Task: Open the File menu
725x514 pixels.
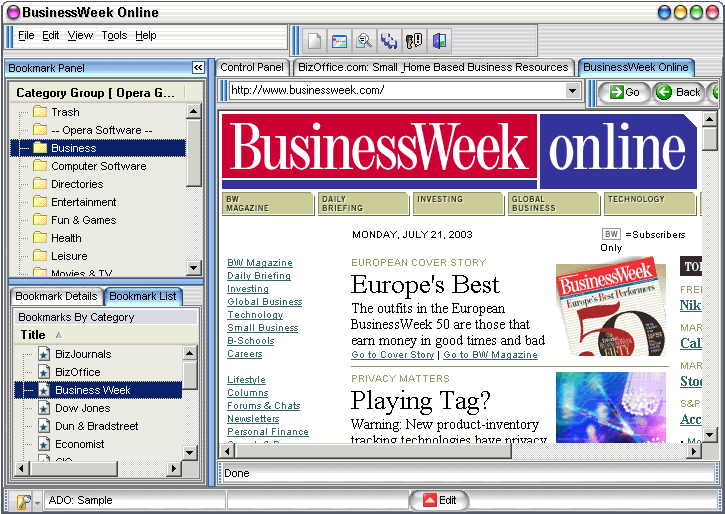Action: pos(26,35)
